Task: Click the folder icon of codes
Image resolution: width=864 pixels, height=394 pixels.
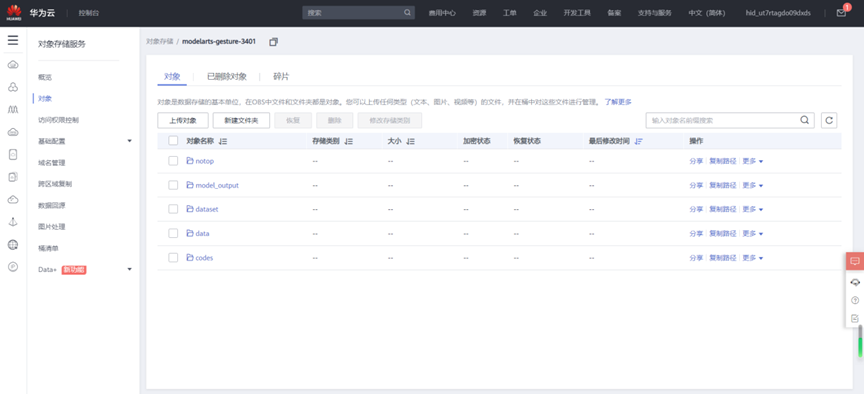Action: pos(190,257)
